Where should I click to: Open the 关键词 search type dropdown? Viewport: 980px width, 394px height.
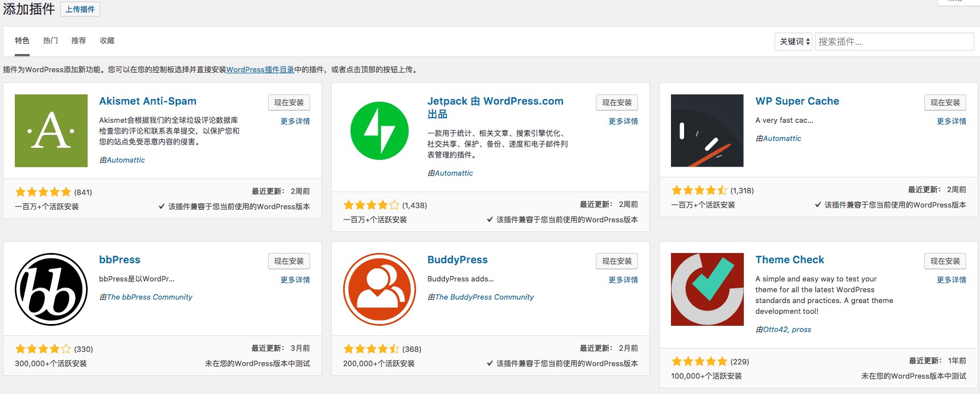[794, 42]
